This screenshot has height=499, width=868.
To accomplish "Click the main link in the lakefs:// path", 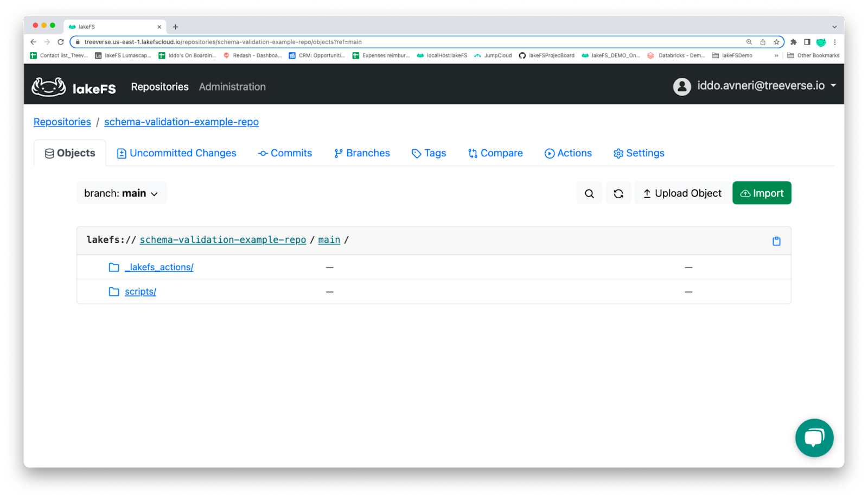I will [x=329, y=240].
